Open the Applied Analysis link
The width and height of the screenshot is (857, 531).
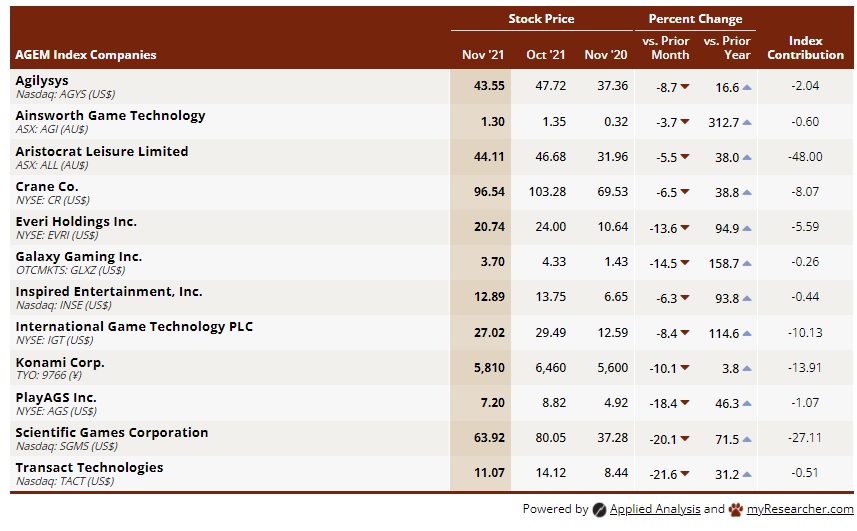coord(655,509)
